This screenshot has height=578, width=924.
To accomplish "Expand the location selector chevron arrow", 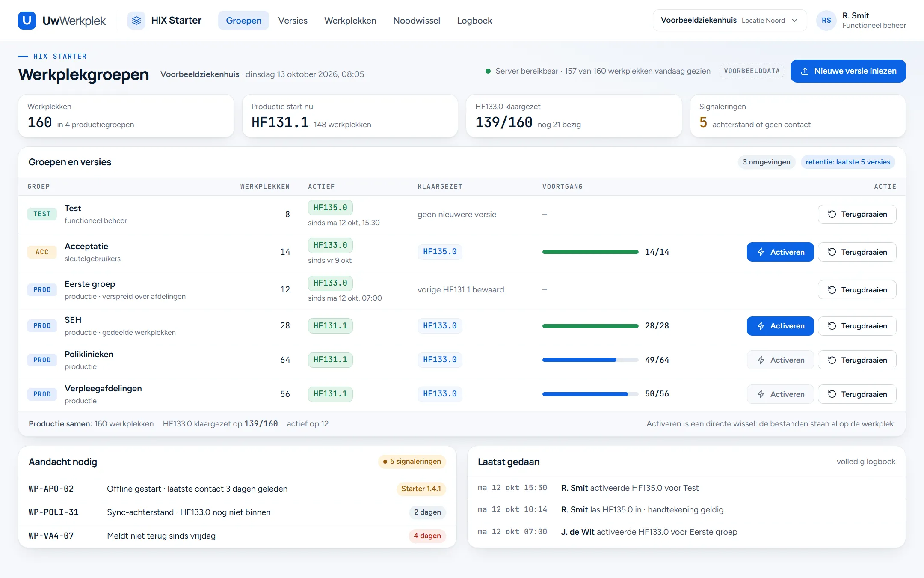I will pos(794,20).
